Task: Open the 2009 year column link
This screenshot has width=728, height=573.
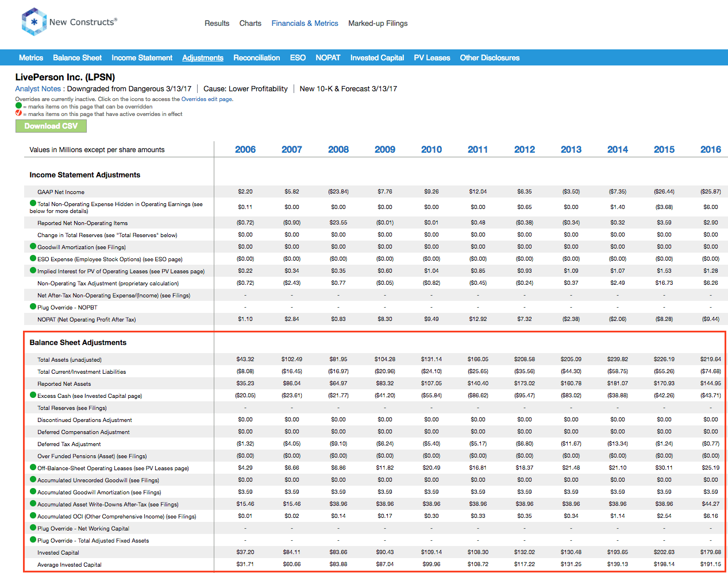Action: point(385,149)
